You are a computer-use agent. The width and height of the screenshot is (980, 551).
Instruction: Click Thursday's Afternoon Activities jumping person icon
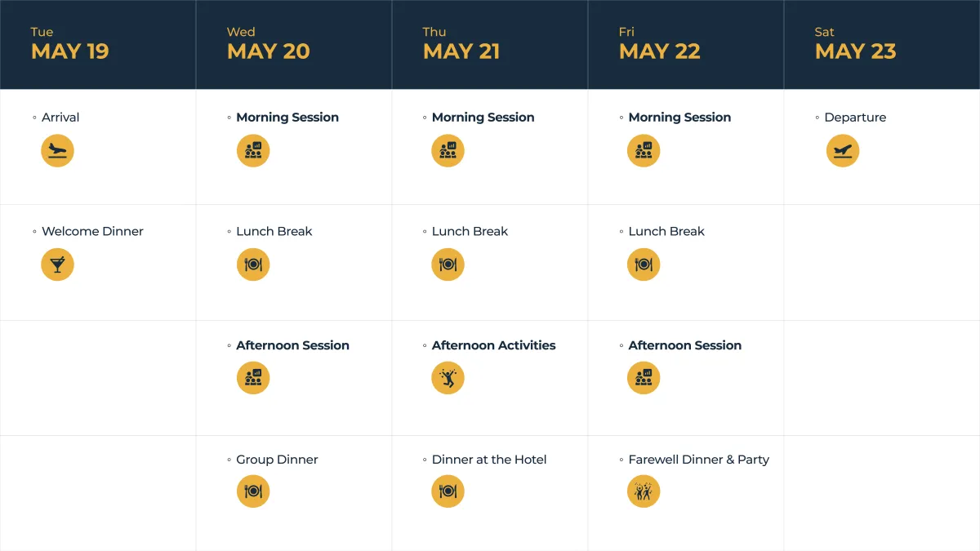(x=448, y=378)
